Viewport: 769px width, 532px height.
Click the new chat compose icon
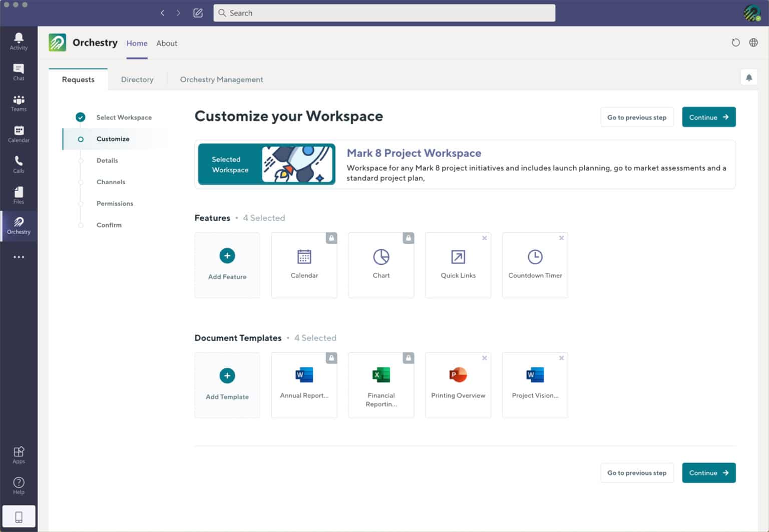click(x=198, y=13)
